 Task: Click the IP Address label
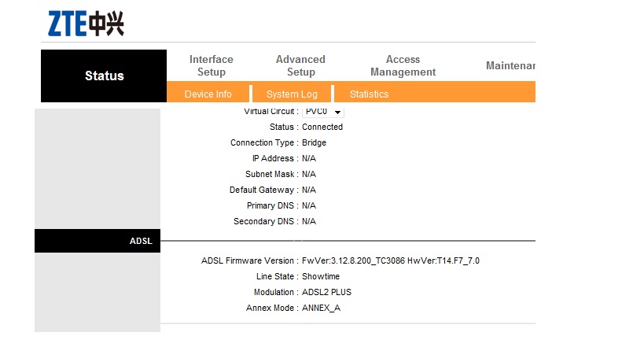point(273,159)
